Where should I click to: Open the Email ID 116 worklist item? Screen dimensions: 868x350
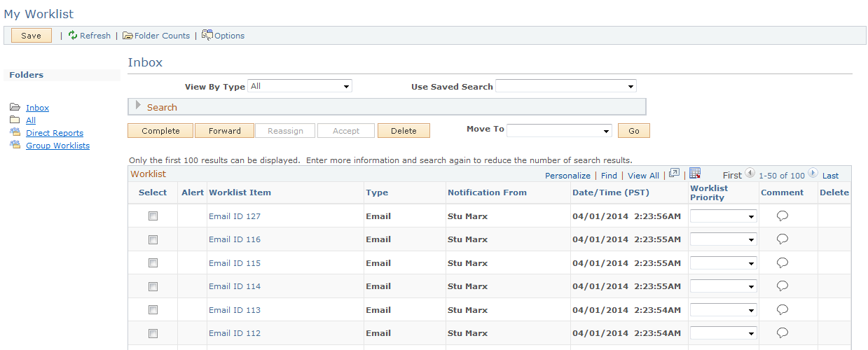click(x=235, y=239)
